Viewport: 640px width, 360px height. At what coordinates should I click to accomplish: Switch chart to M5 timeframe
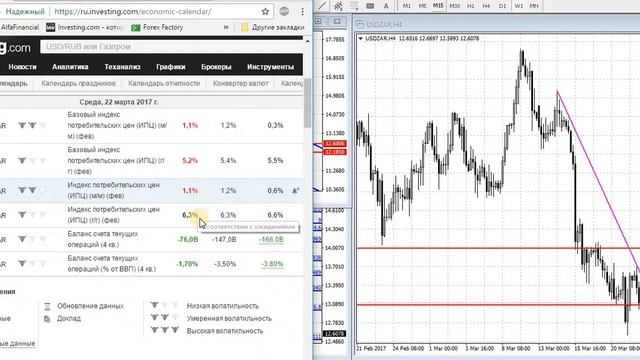pos(422,6)
